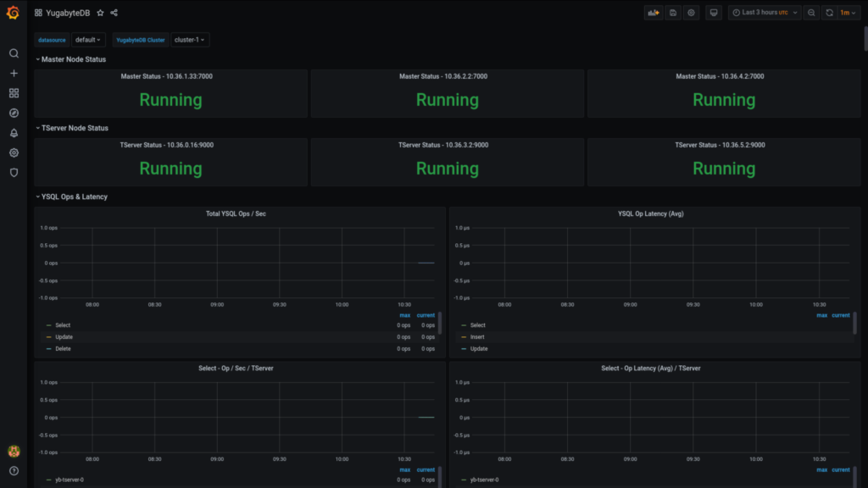Toggle yb-tserver-0 in Select Op/Sec legend
Screen dimensions: 868x488
(70, 480)
